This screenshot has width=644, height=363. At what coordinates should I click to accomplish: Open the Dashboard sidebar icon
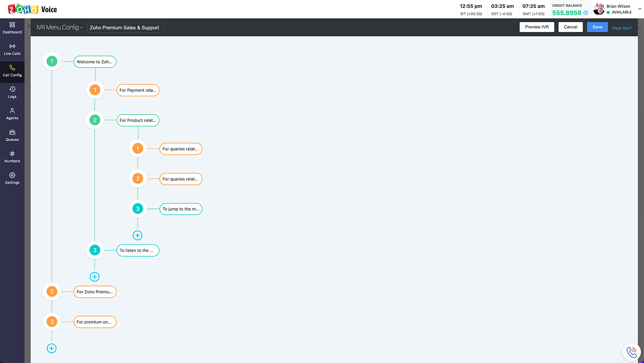click(x=12, y=28)
